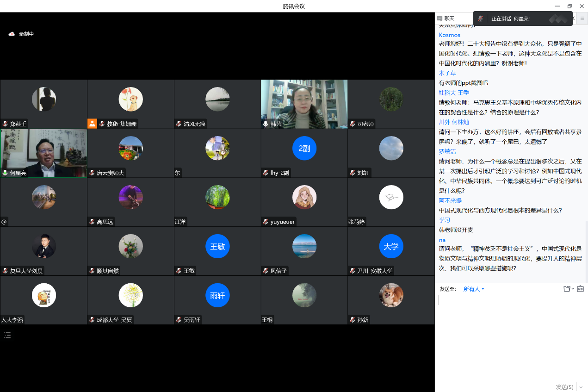Viewport: 588px width, 392px height.
Task: Click the orange host badge beside 教秘-焦姗姗
Action: click(x=92, y=124)
